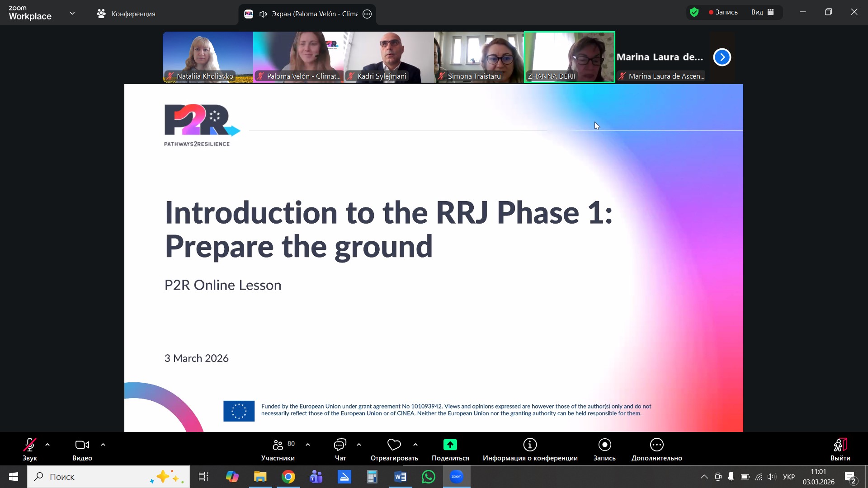Open Conference information icon
Viewport: 868px width, 488px height.
point(530,445)
